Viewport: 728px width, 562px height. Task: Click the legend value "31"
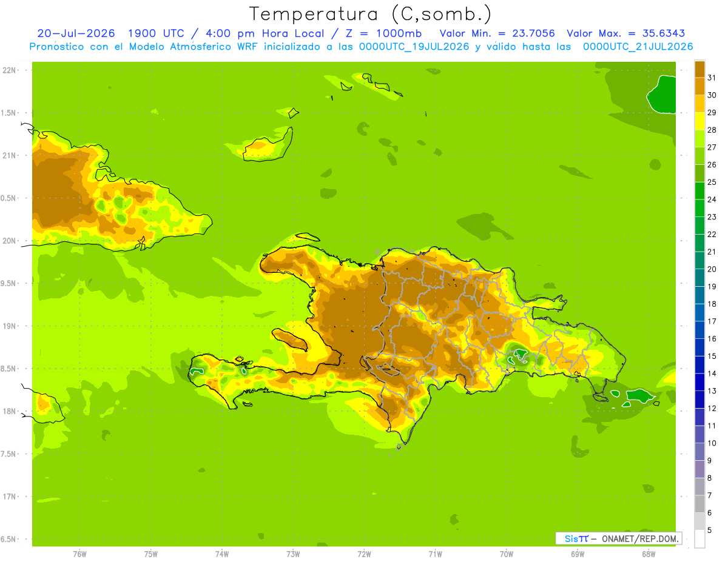coord(712,78)
